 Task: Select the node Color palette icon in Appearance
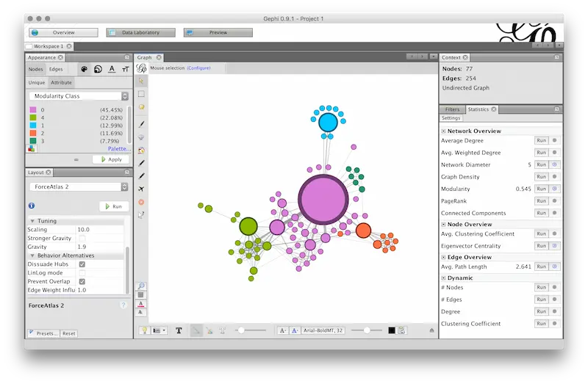coord(85,69)
